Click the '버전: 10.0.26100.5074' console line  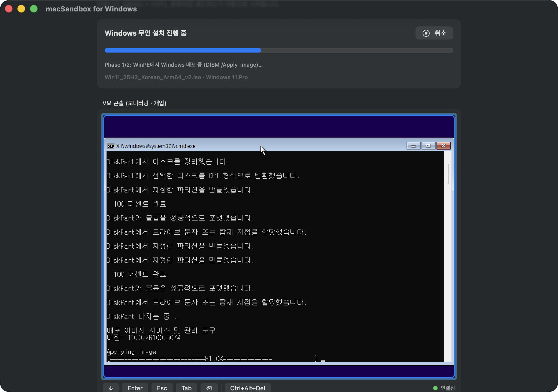click(x=144, y=338)
